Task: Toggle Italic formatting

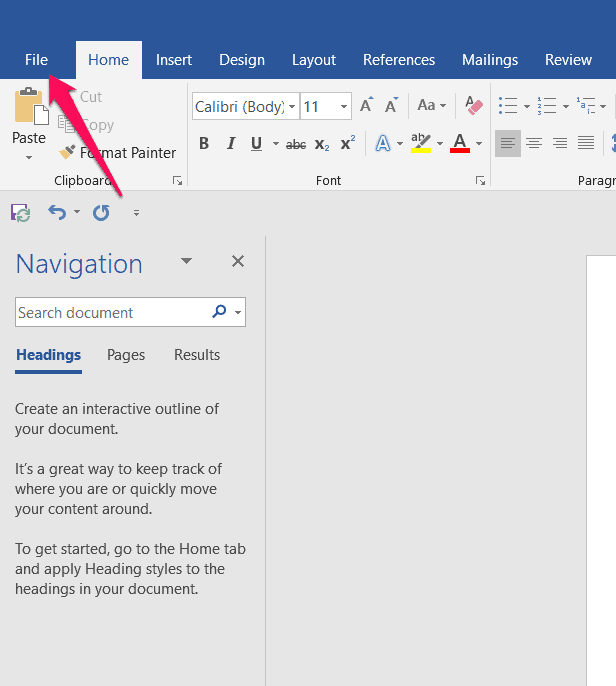Action: click(x=231, y=144)
